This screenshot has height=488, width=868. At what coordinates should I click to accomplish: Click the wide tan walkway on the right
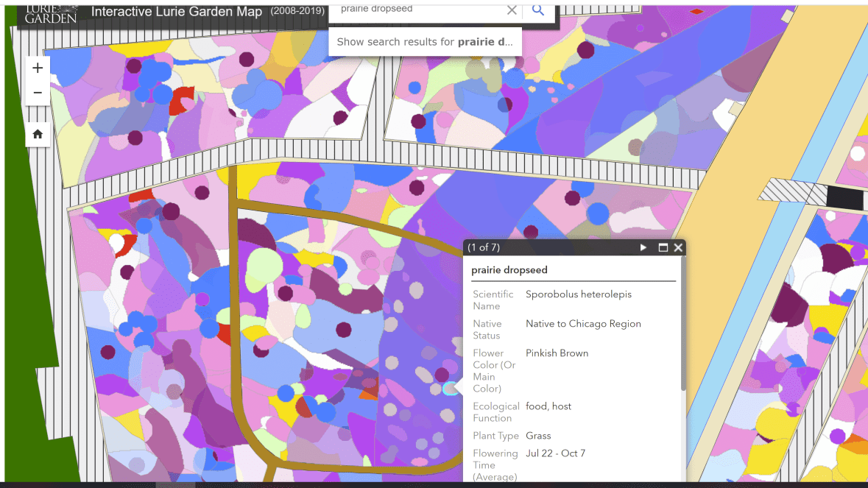coord(751,147)
